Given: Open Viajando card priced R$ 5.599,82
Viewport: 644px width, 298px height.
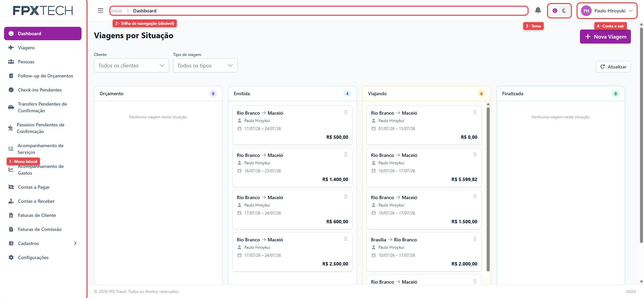Looking at the screenshot, I should coord(424,167).
